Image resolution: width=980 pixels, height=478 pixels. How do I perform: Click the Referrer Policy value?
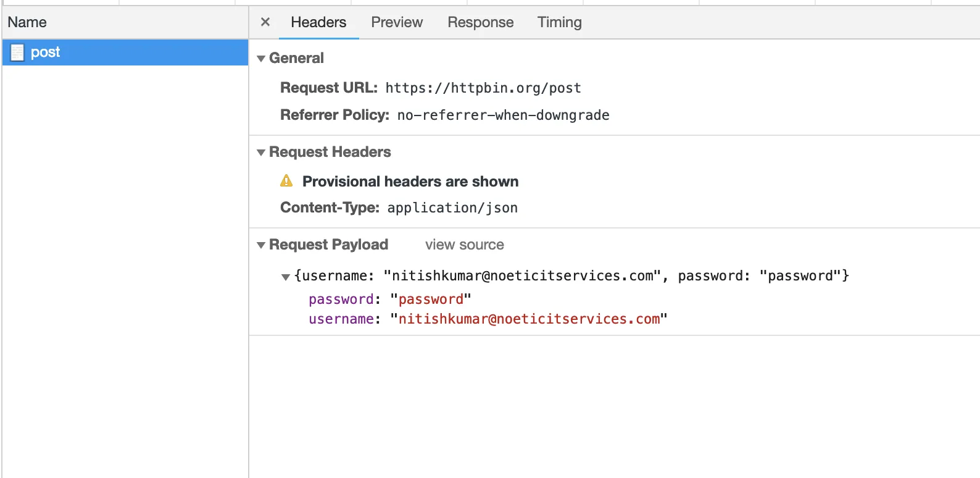tap(503, 115)
